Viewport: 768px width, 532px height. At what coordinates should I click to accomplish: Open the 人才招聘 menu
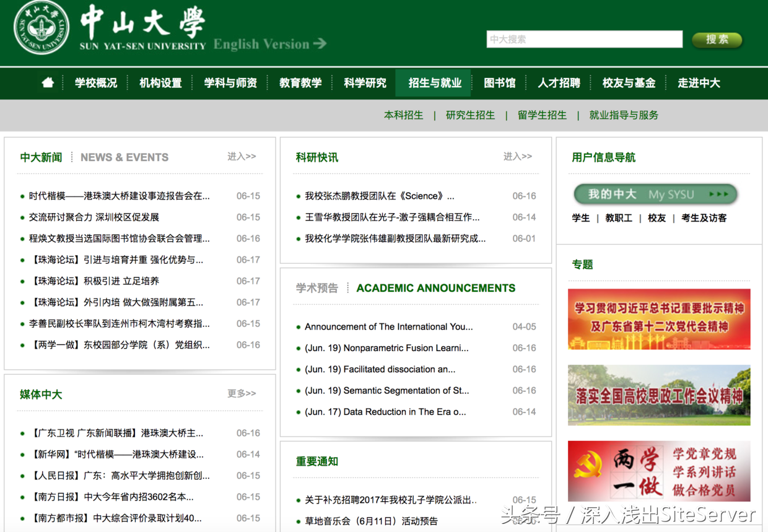point(559,83)
